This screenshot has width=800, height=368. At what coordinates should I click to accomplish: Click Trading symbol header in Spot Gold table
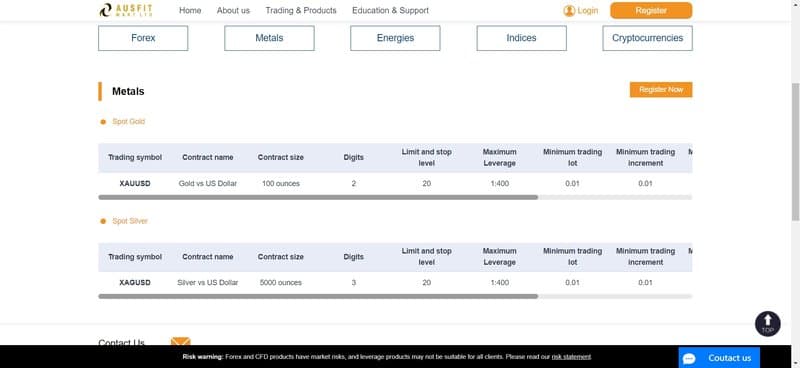[135, 157]
